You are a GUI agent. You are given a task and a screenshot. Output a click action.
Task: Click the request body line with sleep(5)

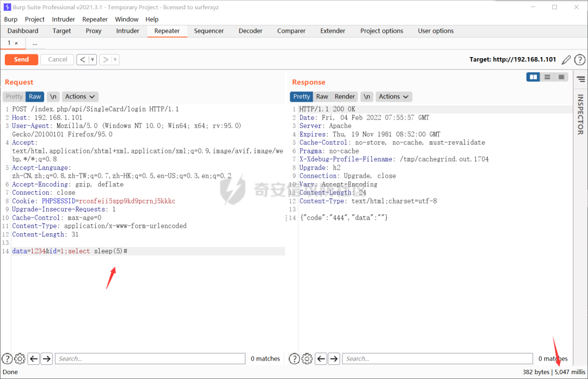[149, 251]
